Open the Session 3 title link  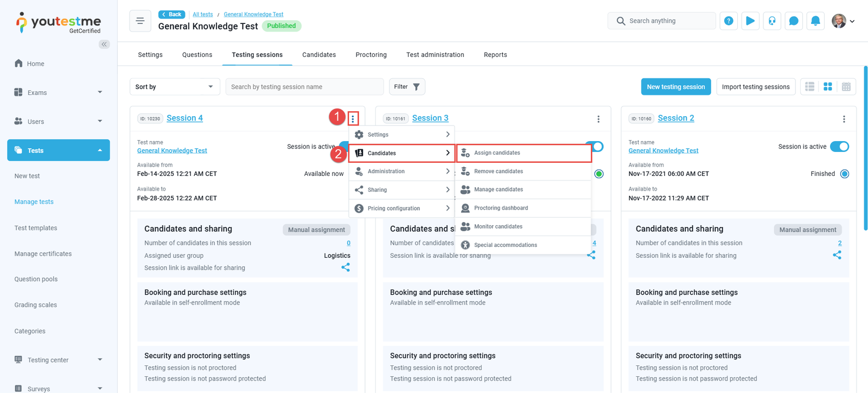430,118
